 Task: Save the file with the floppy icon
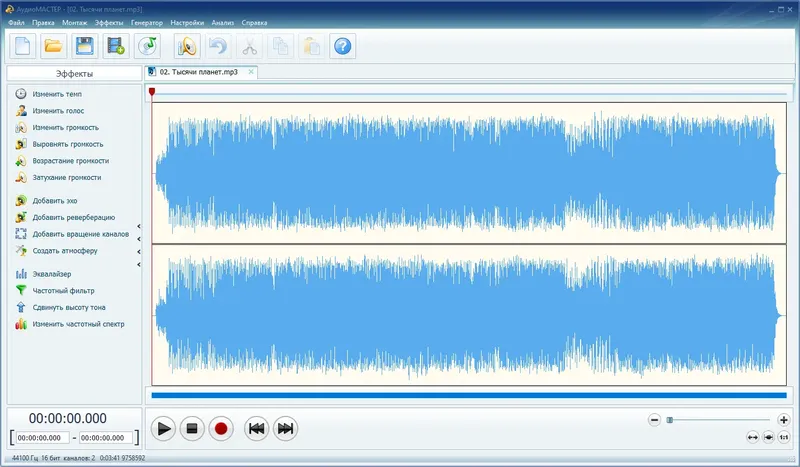(85, 46)
